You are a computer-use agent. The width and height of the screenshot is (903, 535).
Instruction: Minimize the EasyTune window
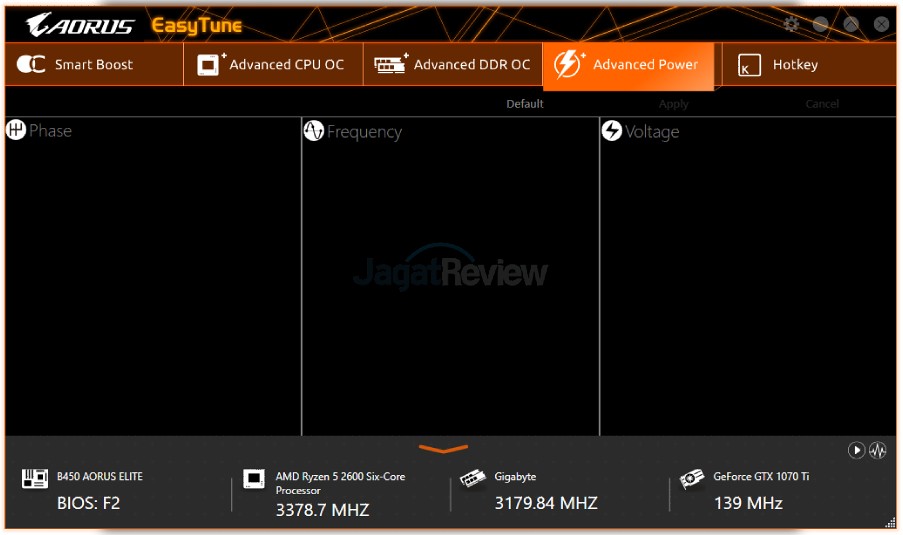click(x=821, y=24)
